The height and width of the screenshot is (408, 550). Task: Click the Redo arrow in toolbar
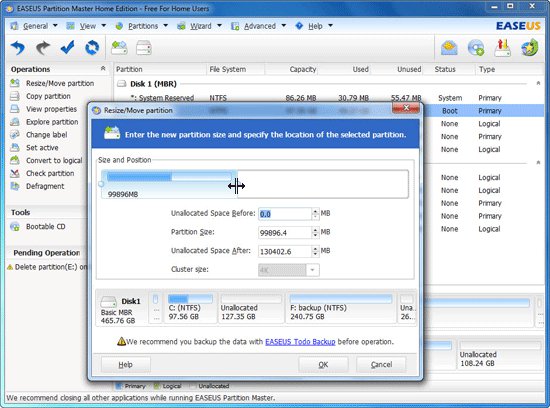(43, 47)
